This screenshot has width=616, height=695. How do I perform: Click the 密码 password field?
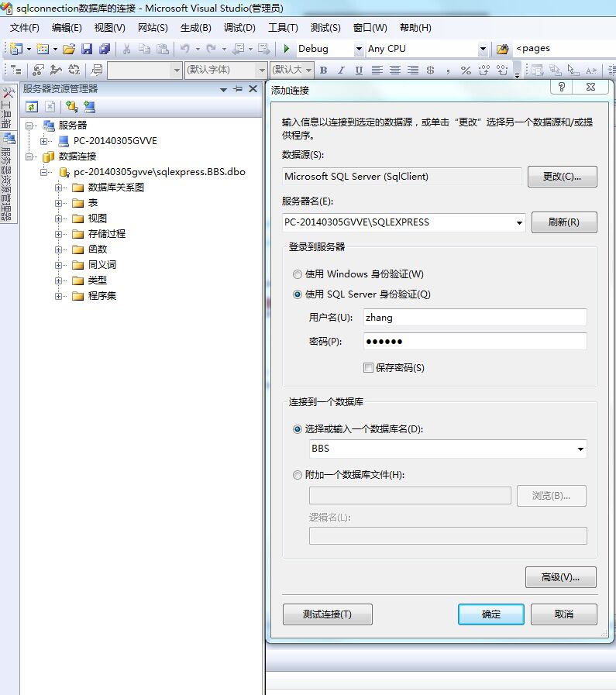pyautogui.click(x=475, y=341)
